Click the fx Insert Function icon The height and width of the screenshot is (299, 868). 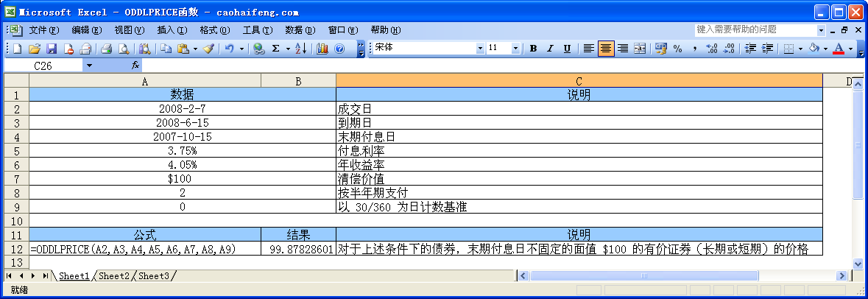pos(135,66)
